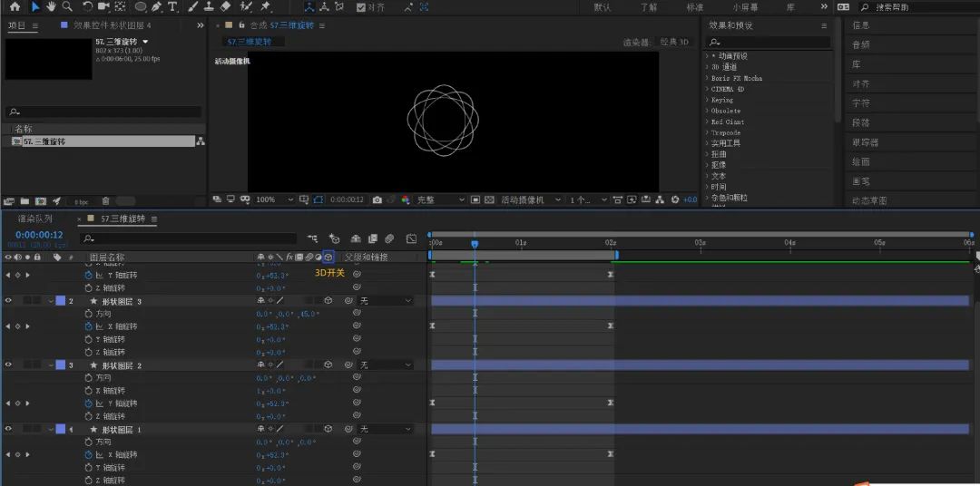Open the 完整 resolution dropdown

(441, 199)
